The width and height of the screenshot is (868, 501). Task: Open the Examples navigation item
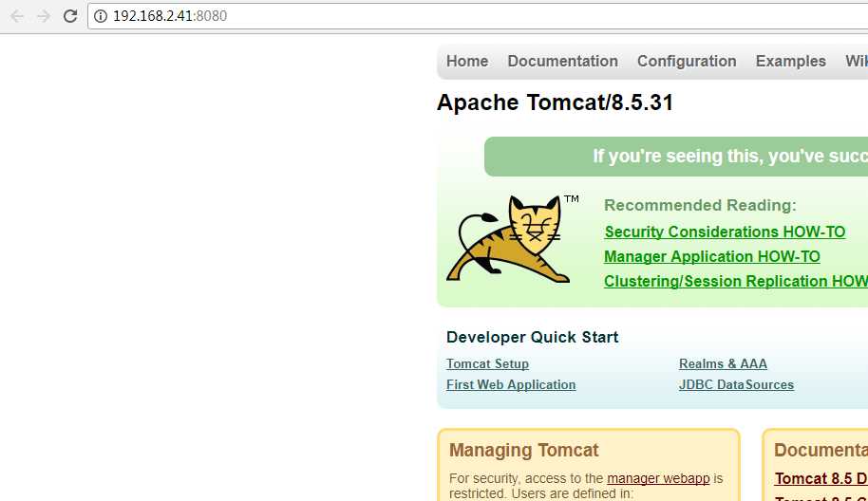coord(790,61)
